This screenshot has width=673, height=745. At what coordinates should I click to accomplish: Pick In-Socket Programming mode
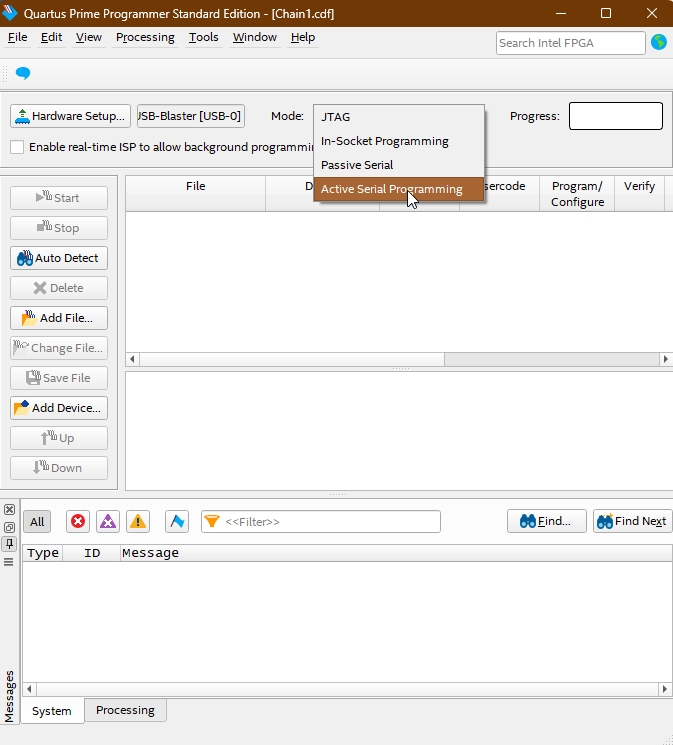coord(384,141)
